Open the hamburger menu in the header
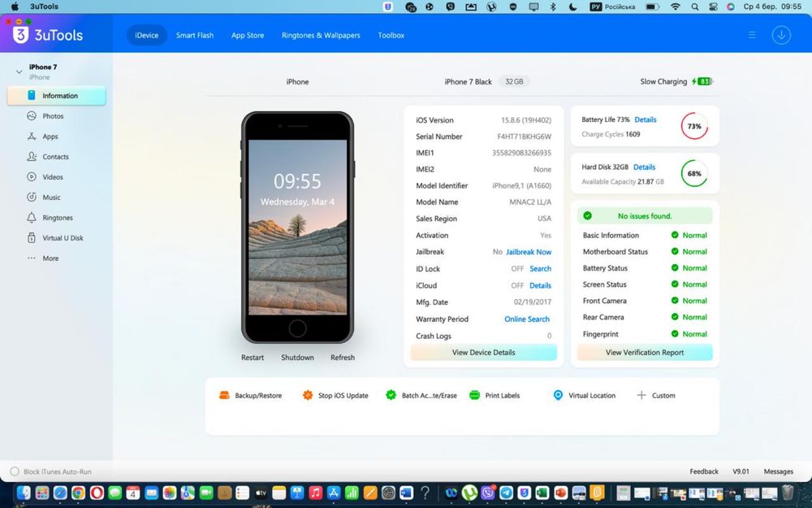The width and height of the screenshot is (812, 508). (752, 35)
